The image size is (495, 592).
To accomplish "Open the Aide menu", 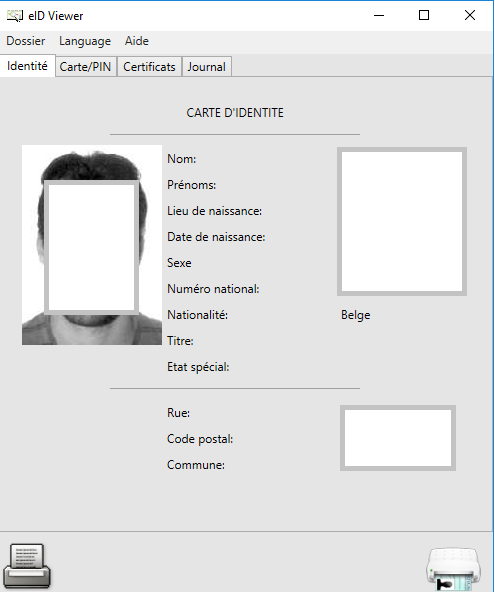I will (137, 41).
